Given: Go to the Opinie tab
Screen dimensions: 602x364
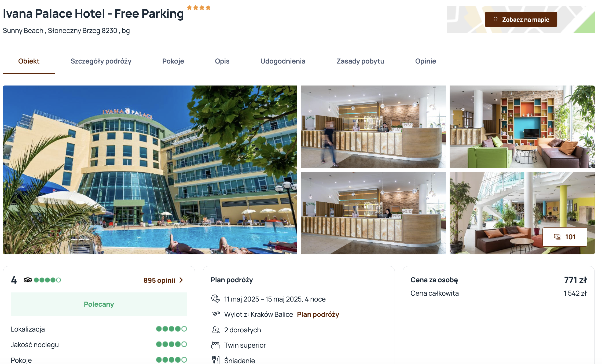Looking at the screenshot, I should tap(425, 61).
